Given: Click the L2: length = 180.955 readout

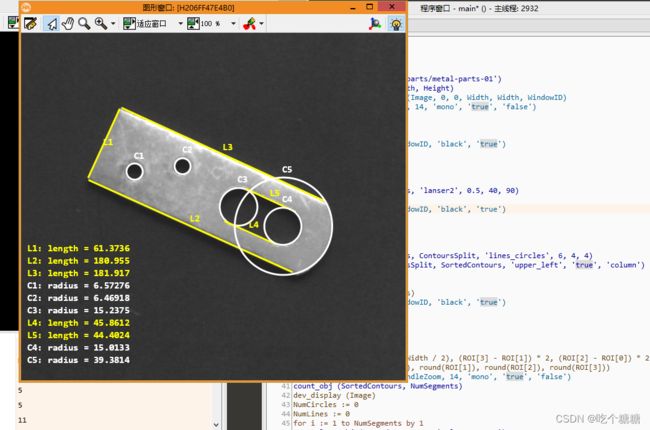Looking at the screenshot, I should [78, 261].
